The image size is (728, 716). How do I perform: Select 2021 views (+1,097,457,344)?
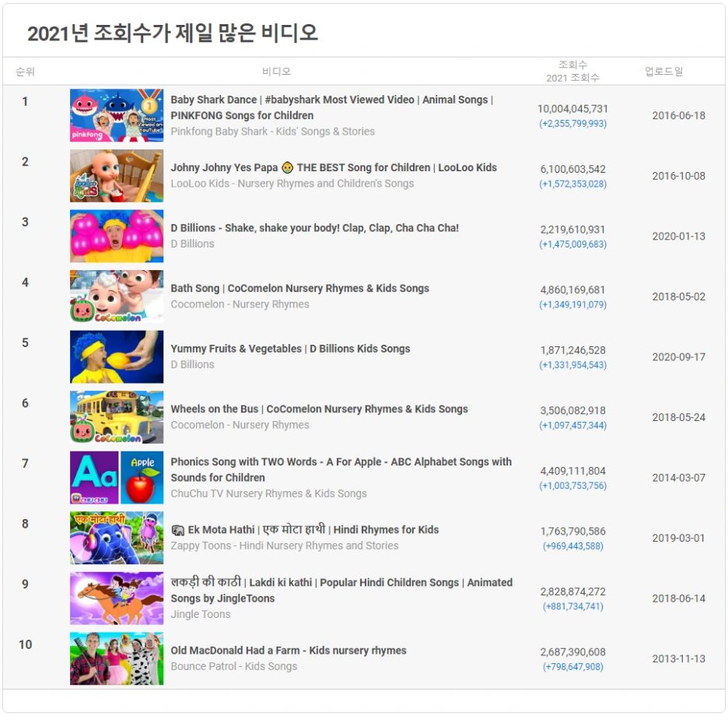[572, 426]
